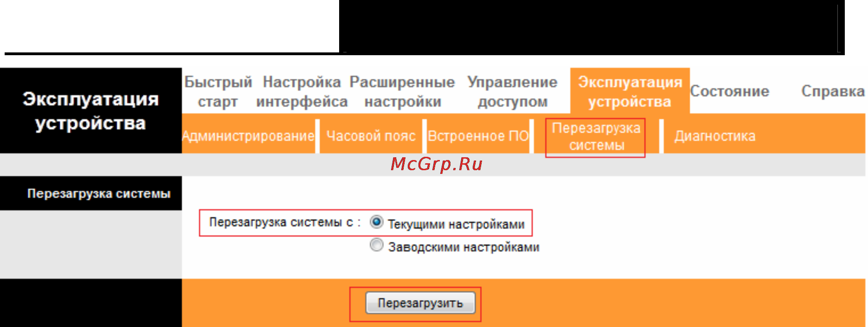Open the Состояние tab

point(730,91)
